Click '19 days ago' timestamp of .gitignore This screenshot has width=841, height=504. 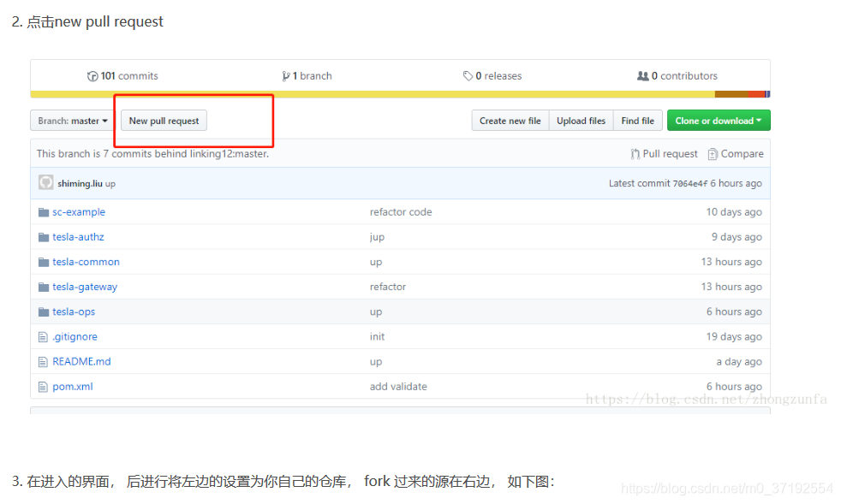coord(734,337)
